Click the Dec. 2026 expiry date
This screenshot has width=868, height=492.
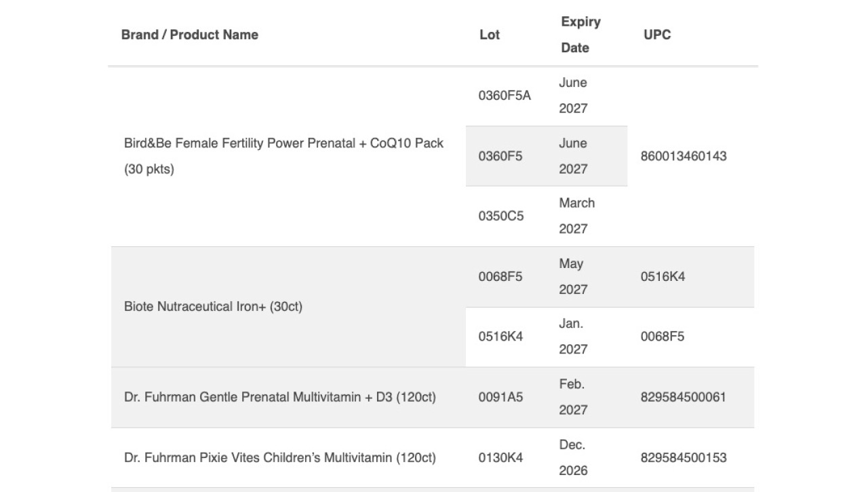(x=573, y=457)
